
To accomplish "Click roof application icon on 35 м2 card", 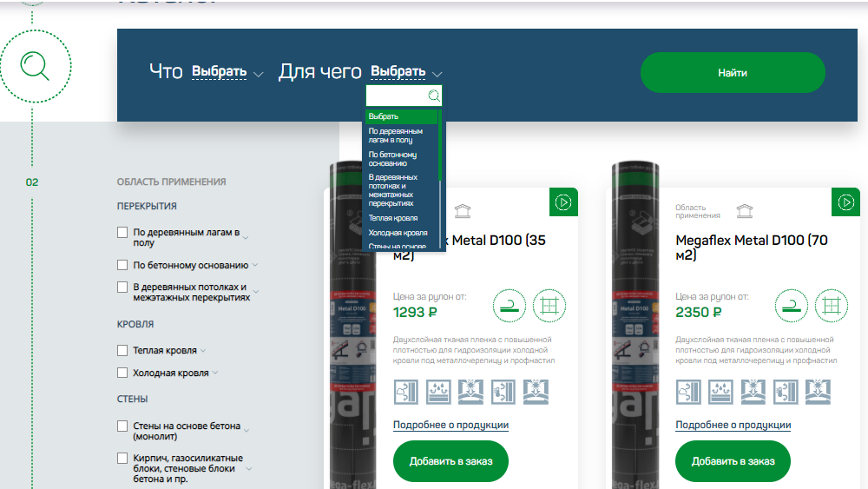I will click(463, 211).
